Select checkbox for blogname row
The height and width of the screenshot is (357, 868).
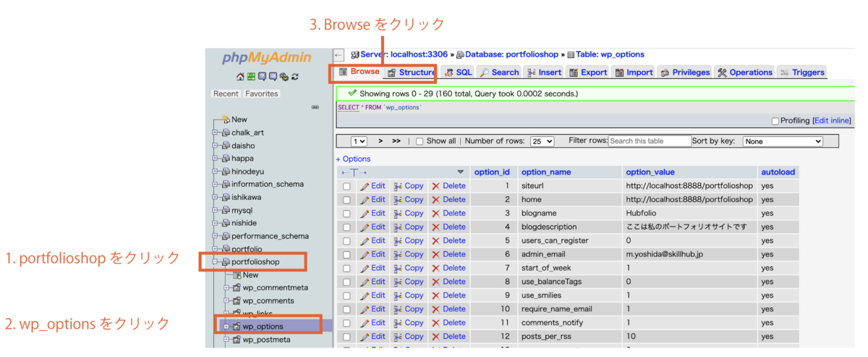click(346, 214)
